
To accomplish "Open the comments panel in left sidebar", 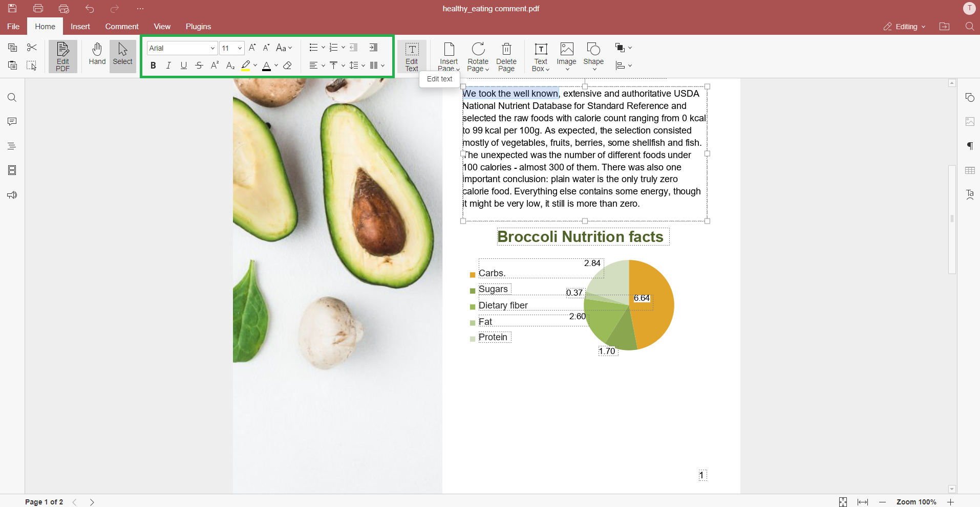I will tap(12, 122).
